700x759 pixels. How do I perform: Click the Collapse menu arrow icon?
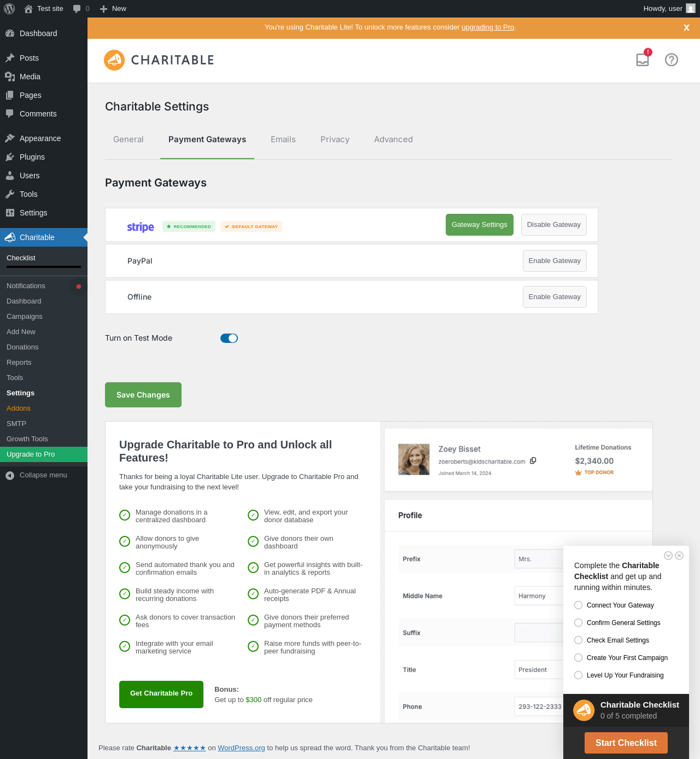click(x=10, y=476)
